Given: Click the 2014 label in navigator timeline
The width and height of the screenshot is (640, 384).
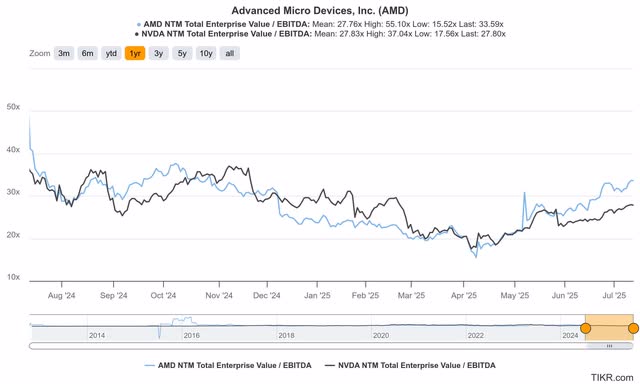Looking at the screenshot, I should point(97,335).
